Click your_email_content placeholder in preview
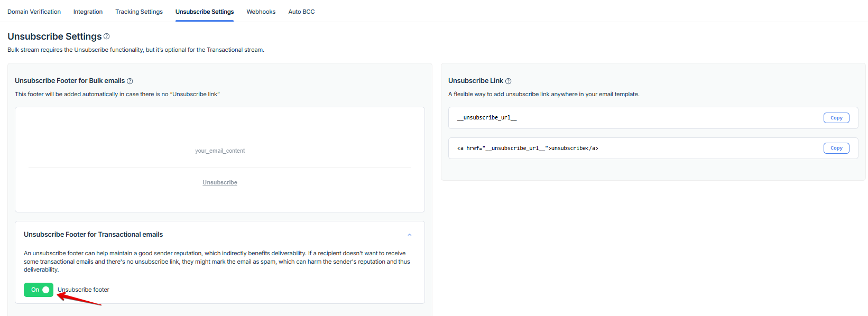This screenshot has width=868, height=316. tap(220, 151)
